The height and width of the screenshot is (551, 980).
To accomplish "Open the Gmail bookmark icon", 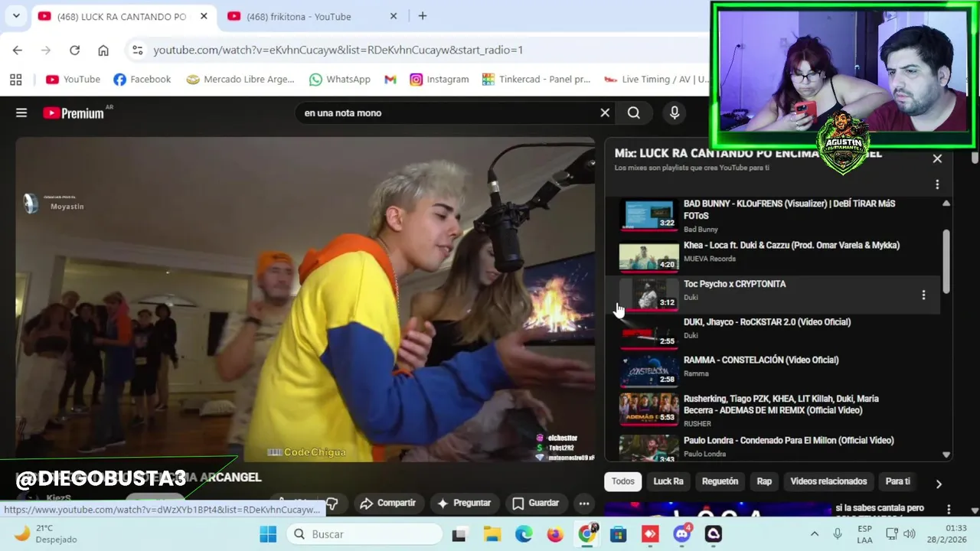I will click(390, 79).
